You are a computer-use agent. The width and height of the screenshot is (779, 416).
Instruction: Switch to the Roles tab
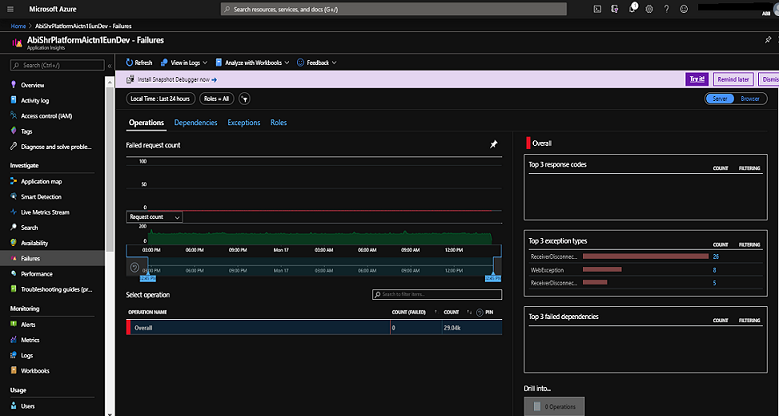pyautogui.click(x=279, y=123)
